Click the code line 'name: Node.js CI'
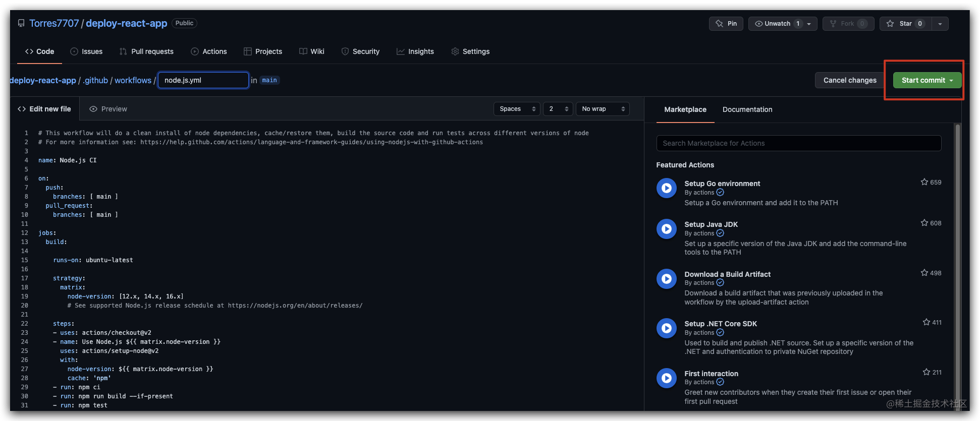This screenshot has width=980, height=421. click(67, 160)
